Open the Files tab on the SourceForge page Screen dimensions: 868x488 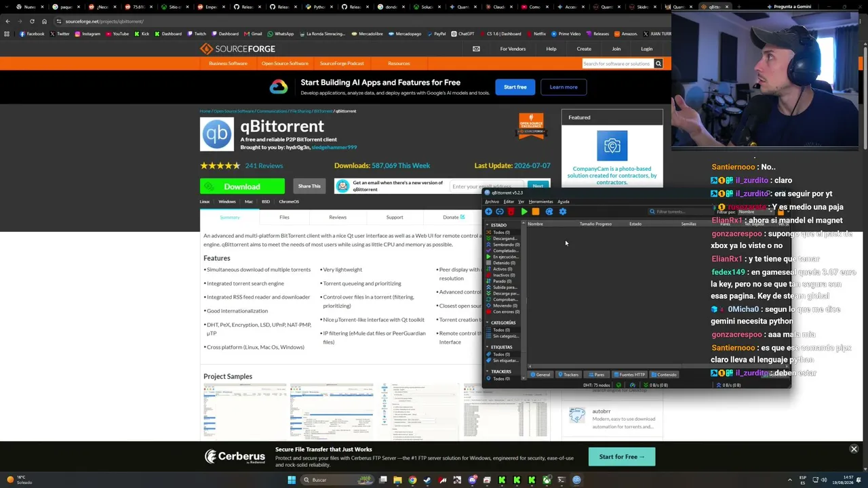point(284,218)
